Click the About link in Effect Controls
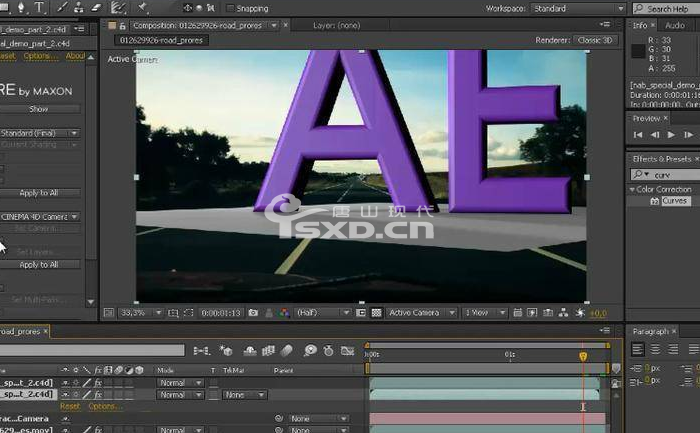The image size is (700, 433). pos(75,56)
